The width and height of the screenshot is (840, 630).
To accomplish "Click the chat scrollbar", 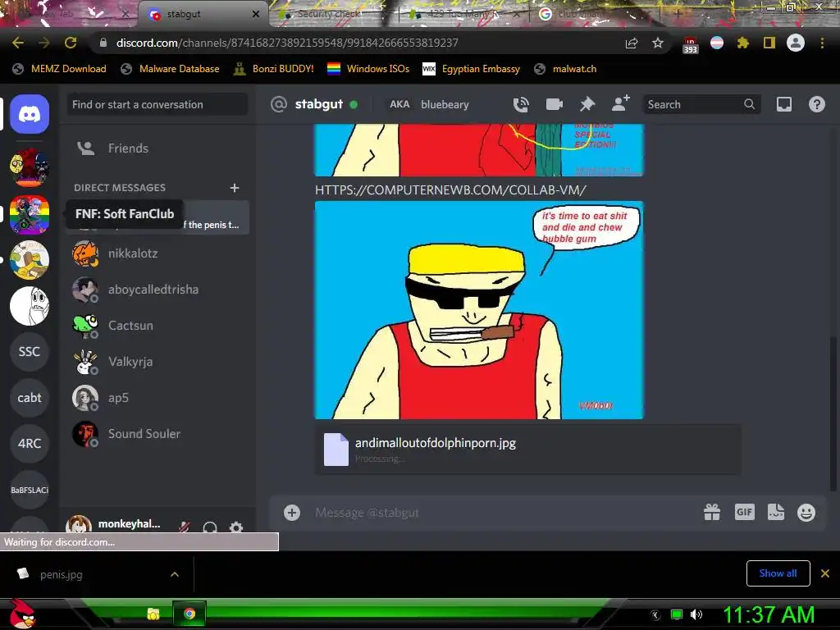I will click(833, 413).
